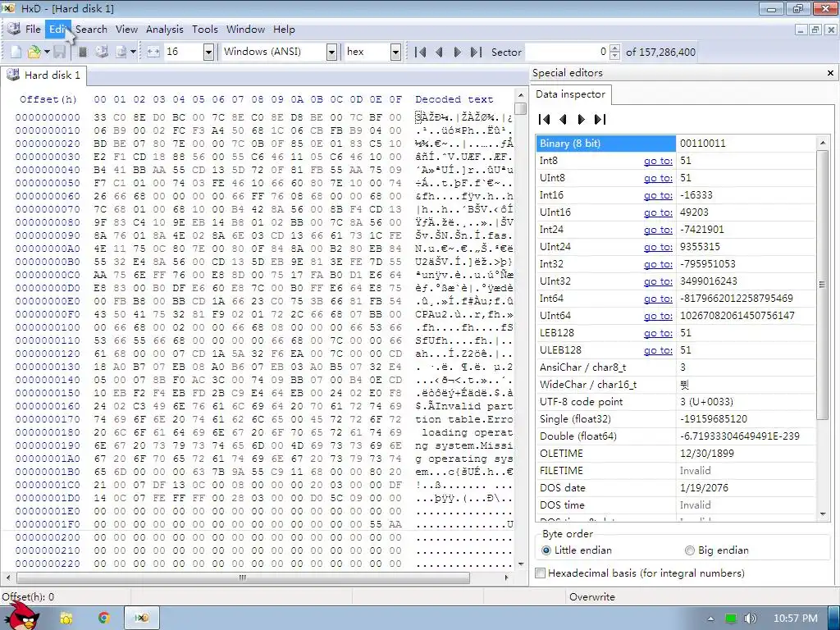Open the Edit menu
The width and height of the screenshot is (840, 630).
point(57,30)
